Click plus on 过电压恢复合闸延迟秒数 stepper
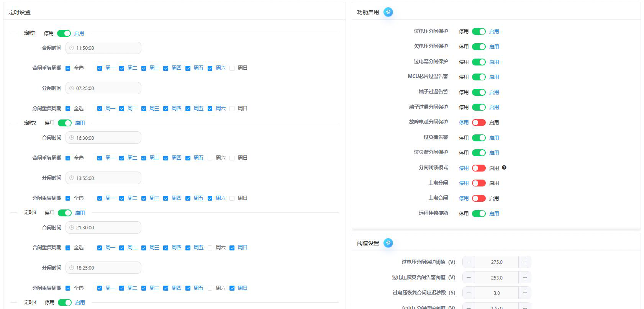The width and height of the screenshot is (644, 309). [x=525, y=293]
